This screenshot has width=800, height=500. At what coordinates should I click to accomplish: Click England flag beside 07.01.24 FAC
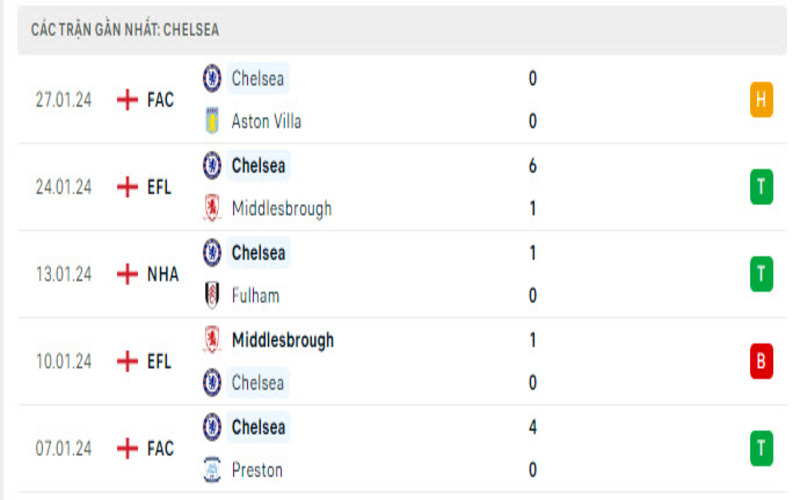127,448
